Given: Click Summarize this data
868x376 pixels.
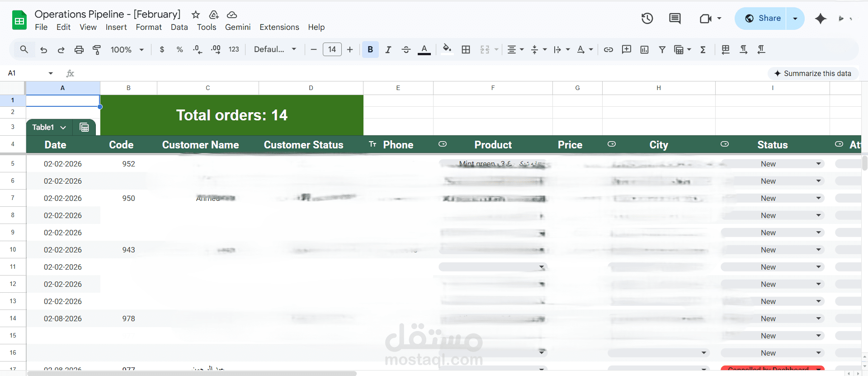Looking at the screenshot, I should click(x=813, y=73).
